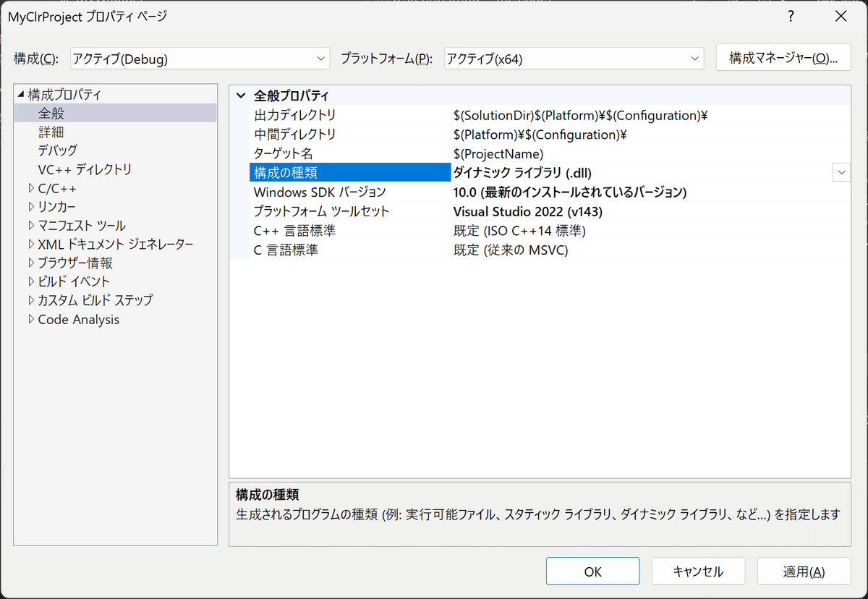The height and width of the screenshot is (599, 868).
Task: Click the 構成マネージャー button
Action: point(783,58)
